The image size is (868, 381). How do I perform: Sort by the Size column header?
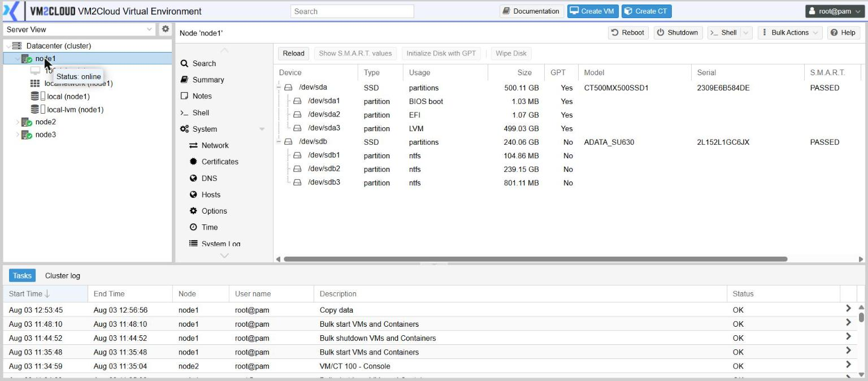pyautogui.click(x=516, y=72)
